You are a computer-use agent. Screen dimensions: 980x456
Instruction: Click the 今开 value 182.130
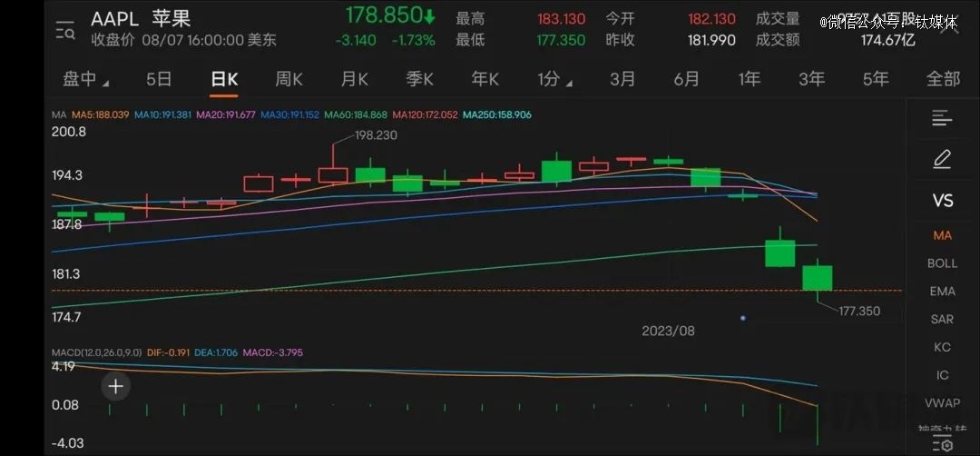712,19
